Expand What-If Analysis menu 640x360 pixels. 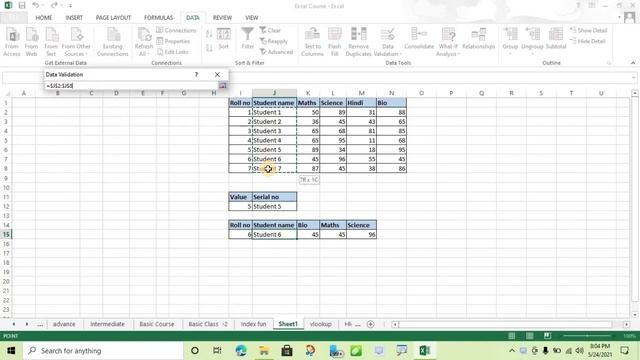pos(448,42)
